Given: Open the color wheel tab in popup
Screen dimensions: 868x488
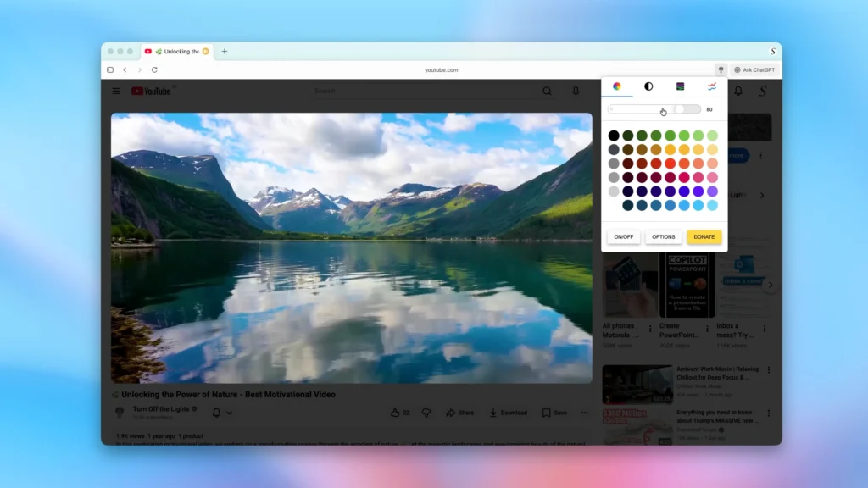Looking at the screenshot, I should 617,86.
